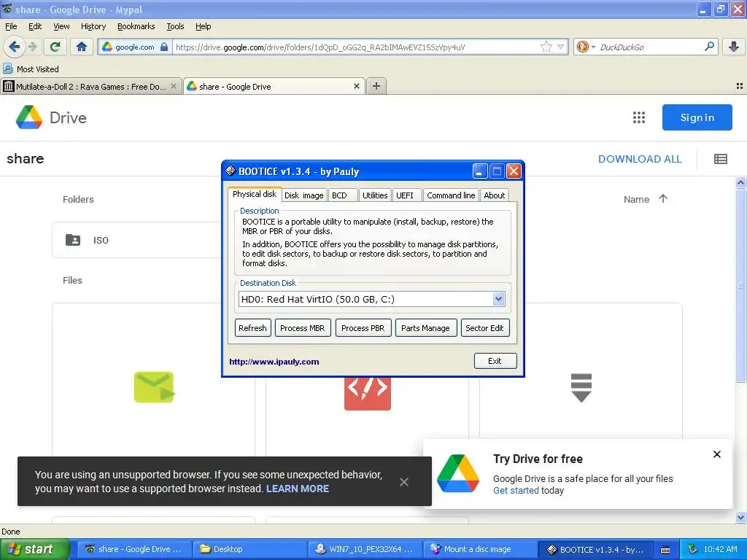This screenshot has height=560, width=747.
Task: Click the Windows start button
Action: (x=35, y=549)
